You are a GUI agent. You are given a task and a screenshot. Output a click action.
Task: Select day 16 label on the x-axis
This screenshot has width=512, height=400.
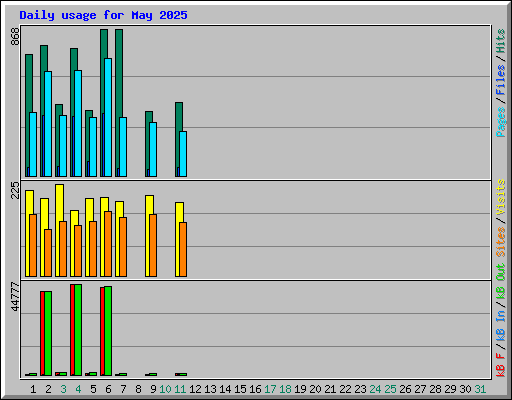(255, 389)
